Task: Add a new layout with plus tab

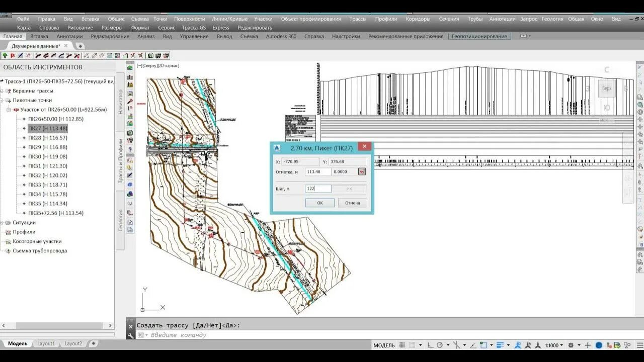Action: [x=94, y=343]
